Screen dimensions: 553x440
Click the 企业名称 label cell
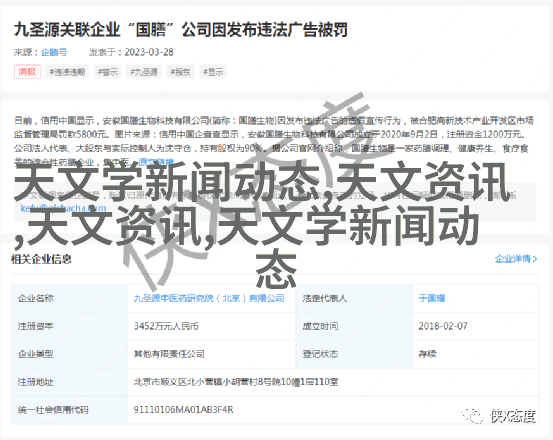[69, 298]
